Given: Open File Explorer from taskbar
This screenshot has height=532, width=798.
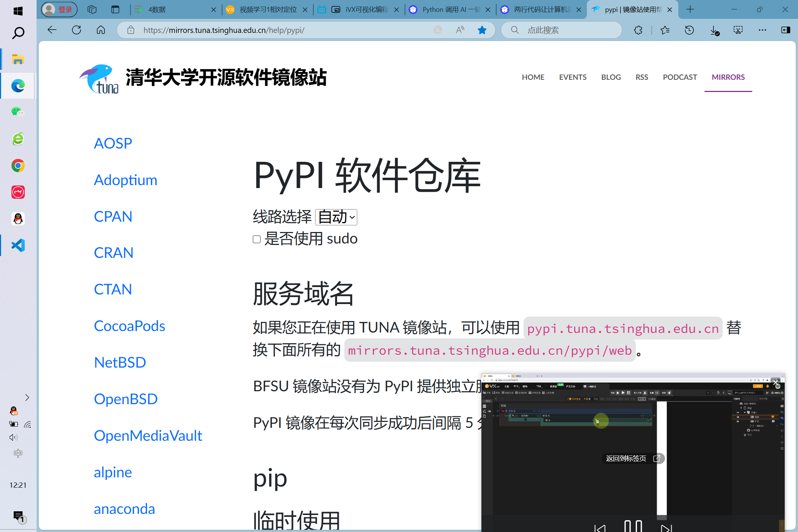Looking at the screenshot, I should (x=18, y=59).
